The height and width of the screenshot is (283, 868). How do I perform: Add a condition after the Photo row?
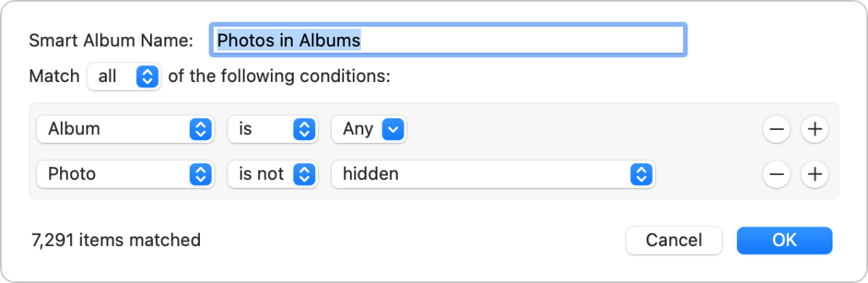pos(814,174)
